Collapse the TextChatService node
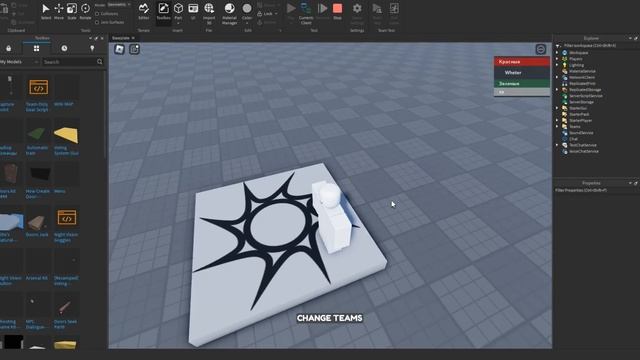 tap(557, 145)
